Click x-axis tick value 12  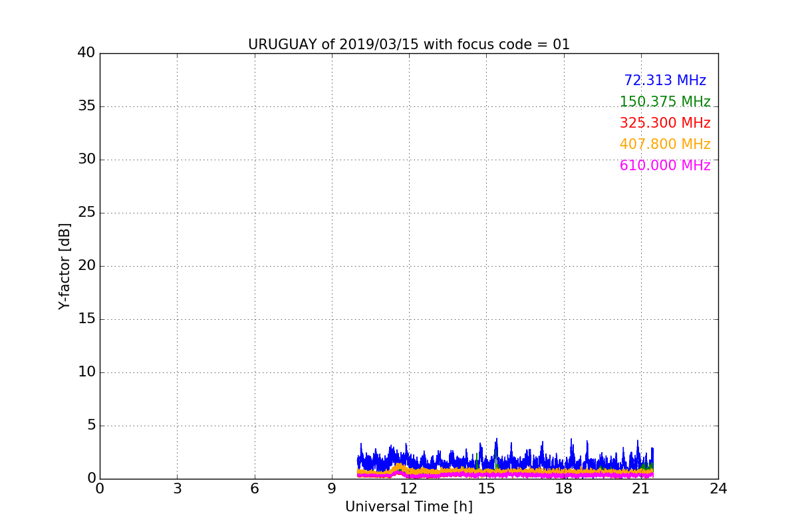pyautogui.click(x=409, y=489)
